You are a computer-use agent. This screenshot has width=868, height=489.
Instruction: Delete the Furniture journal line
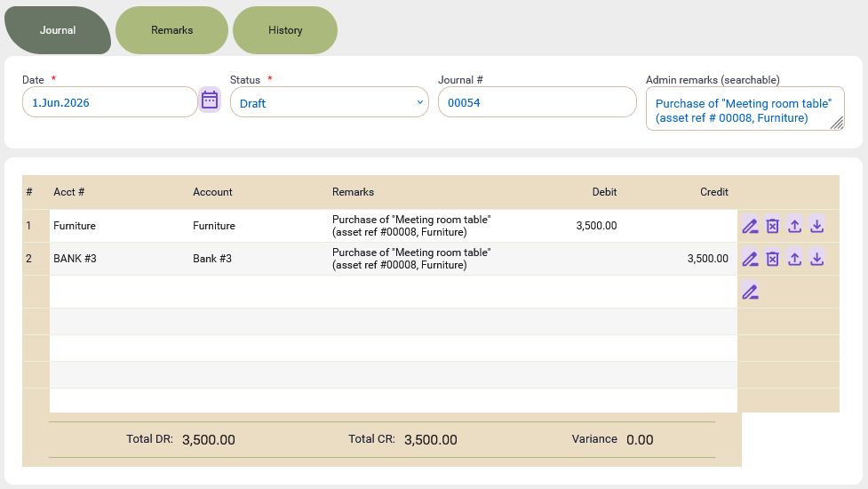click(x=772, y=226)
